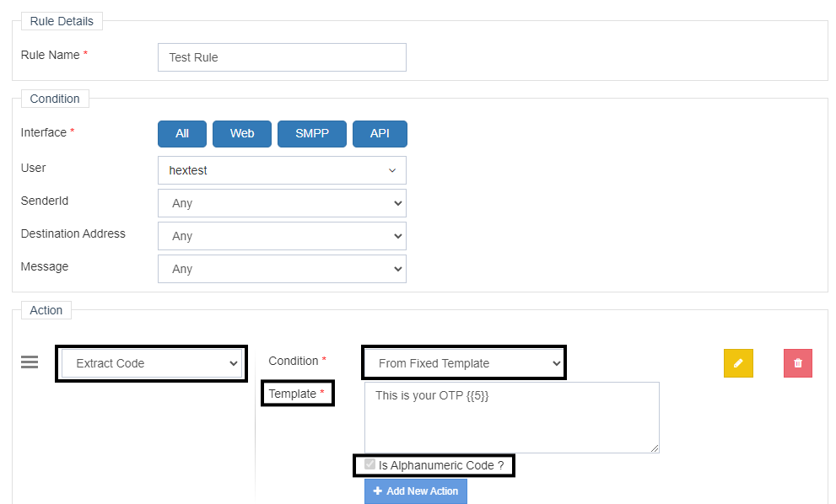Click the Condition section label

pyautogui.click(x=54, y=99)
